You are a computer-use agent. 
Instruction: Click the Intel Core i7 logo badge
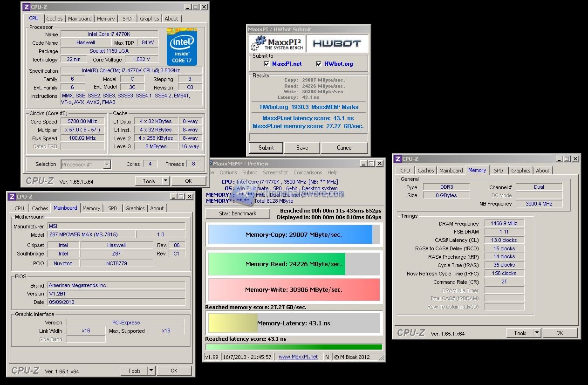(182, 47)
